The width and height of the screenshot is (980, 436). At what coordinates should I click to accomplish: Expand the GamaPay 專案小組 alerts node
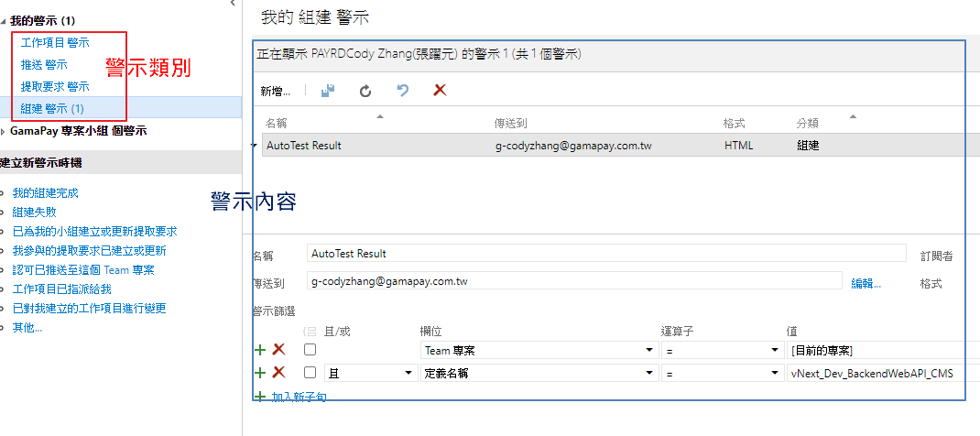coord(3,132)
